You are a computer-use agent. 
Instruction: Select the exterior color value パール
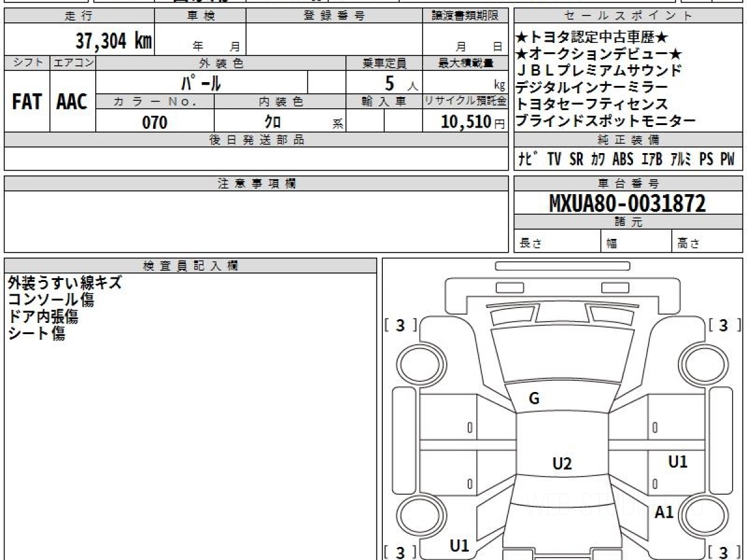201,82
